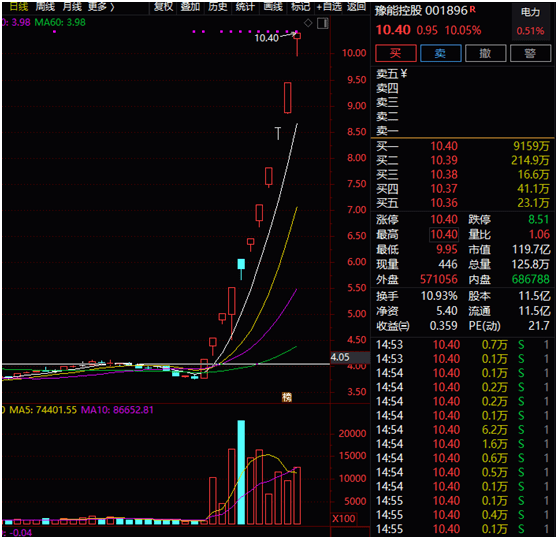
Task: Open the 复权 adjustment menu
Action: (x=163, y=6)
